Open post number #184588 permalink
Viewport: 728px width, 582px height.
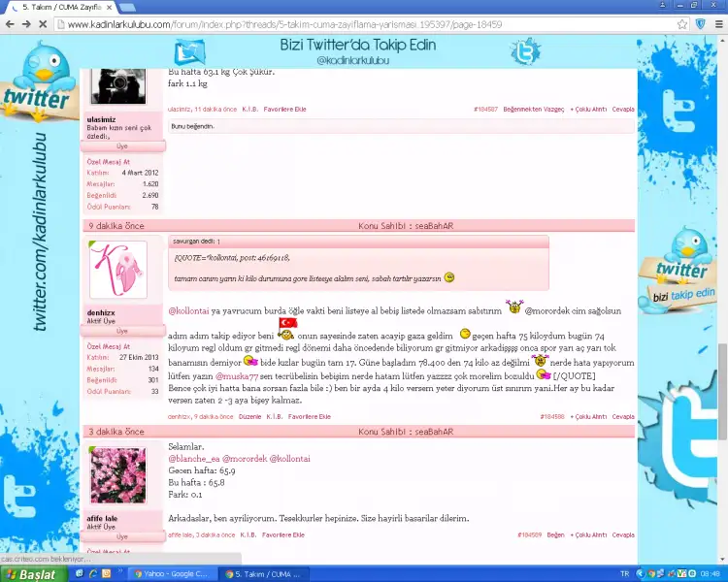pos(552,417)
